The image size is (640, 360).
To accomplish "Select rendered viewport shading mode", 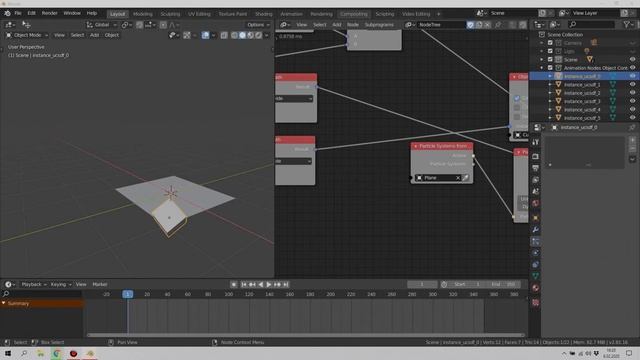I will click(258, 36).
